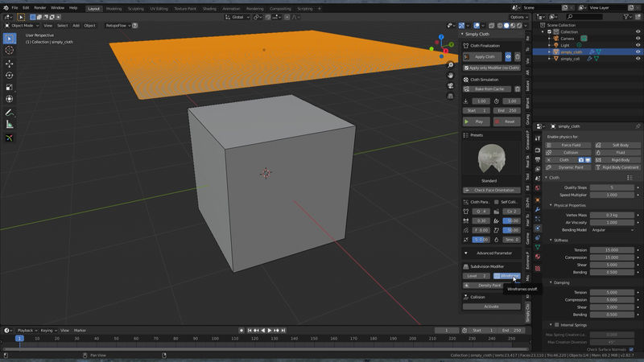Select the Move tool

pos(10,64)
